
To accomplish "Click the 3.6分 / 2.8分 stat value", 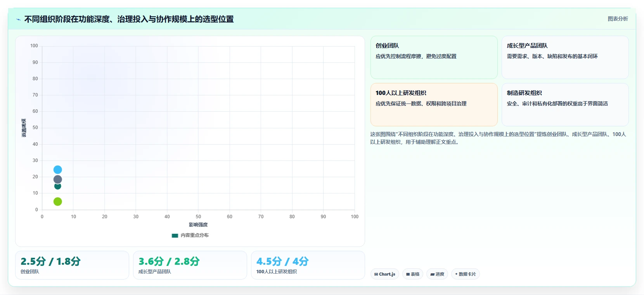I will click(x=169, y=261).
